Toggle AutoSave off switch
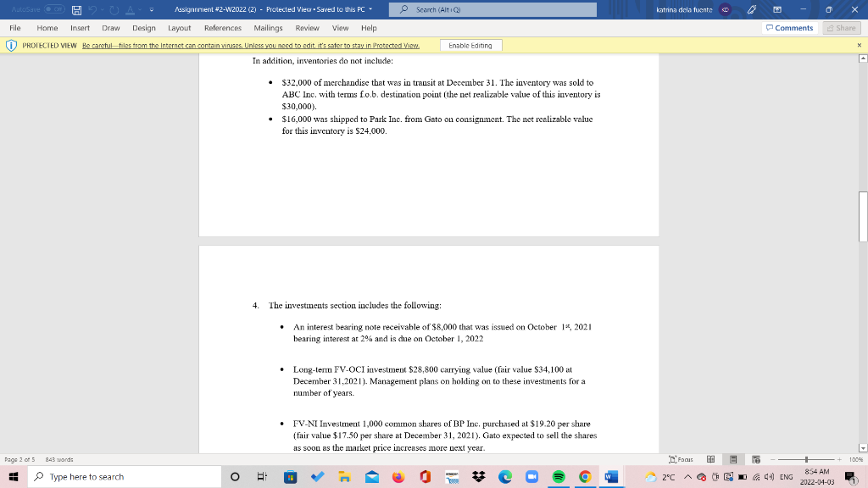 point(53,9)
